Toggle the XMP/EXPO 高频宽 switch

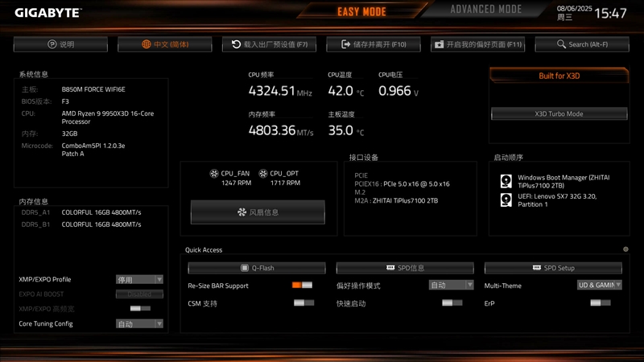[140, 308]
